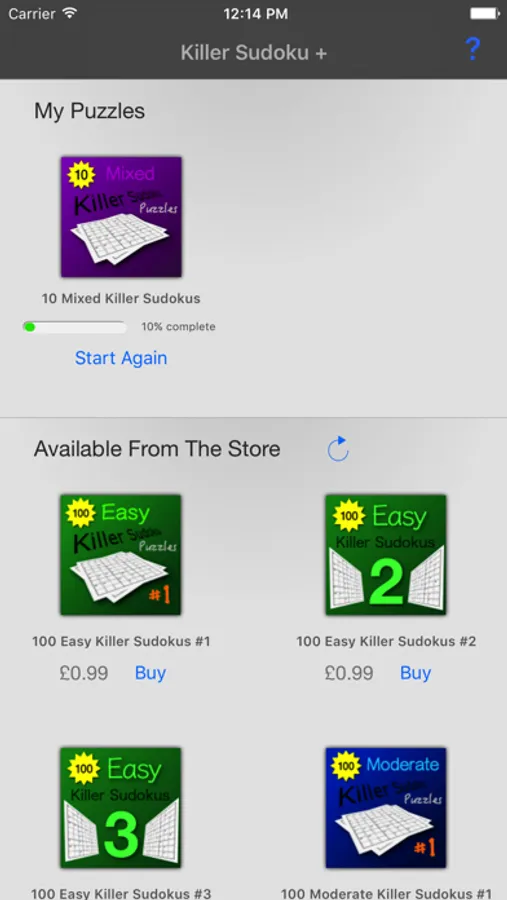Screen dimensions: 507x900
Task: Tap the Wi-Fi icon in the status bar
Action: coord(70,13)
